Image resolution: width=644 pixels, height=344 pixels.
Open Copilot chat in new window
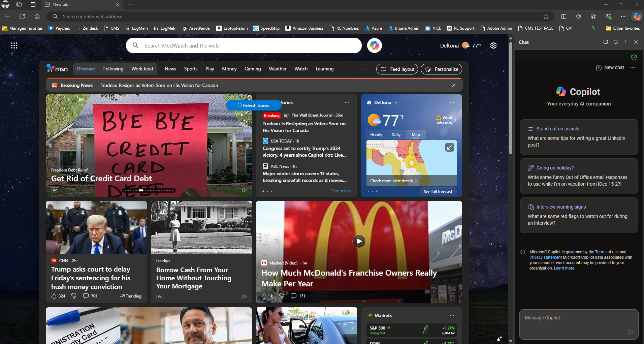(x=606, y=42)
